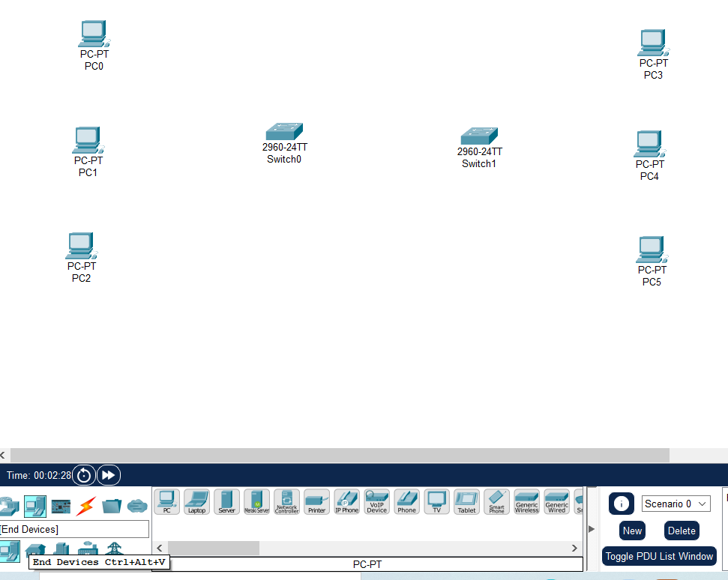Click the Connections lightning bolt category
Screen dimensions: 728x580
pos(86,507)
